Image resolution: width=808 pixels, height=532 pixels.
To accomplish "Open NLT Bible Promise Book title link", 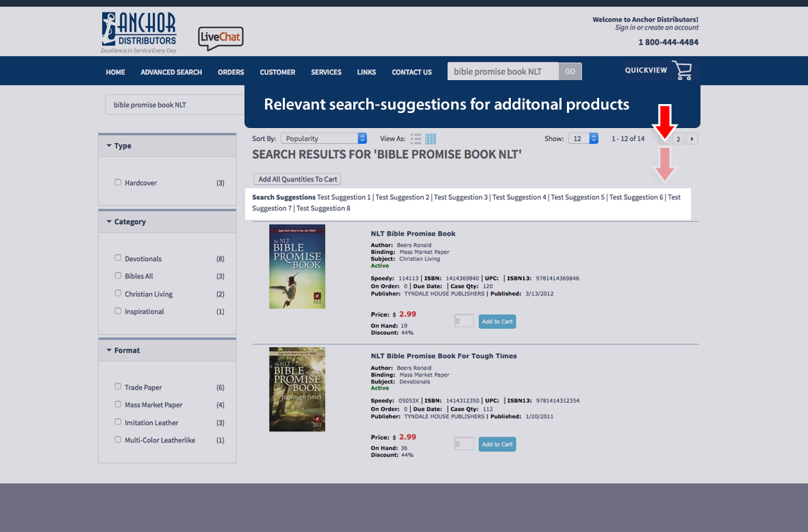I will click(413, 233).
